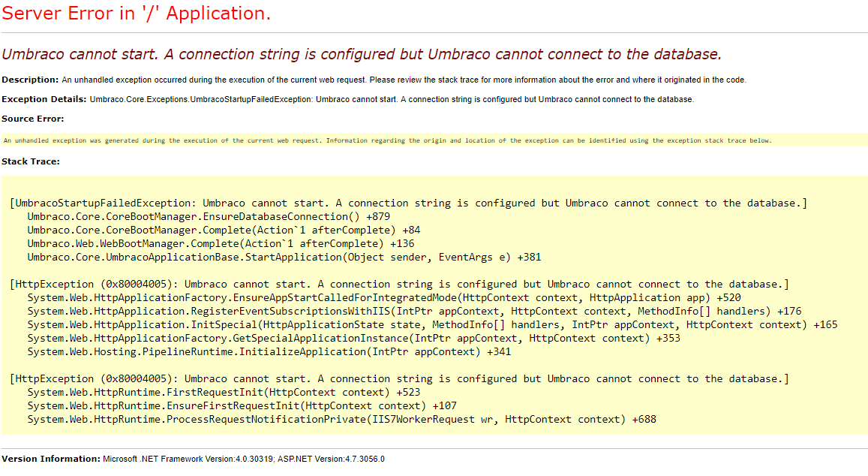Click the 'Description:' label

[x=30, y=80]
